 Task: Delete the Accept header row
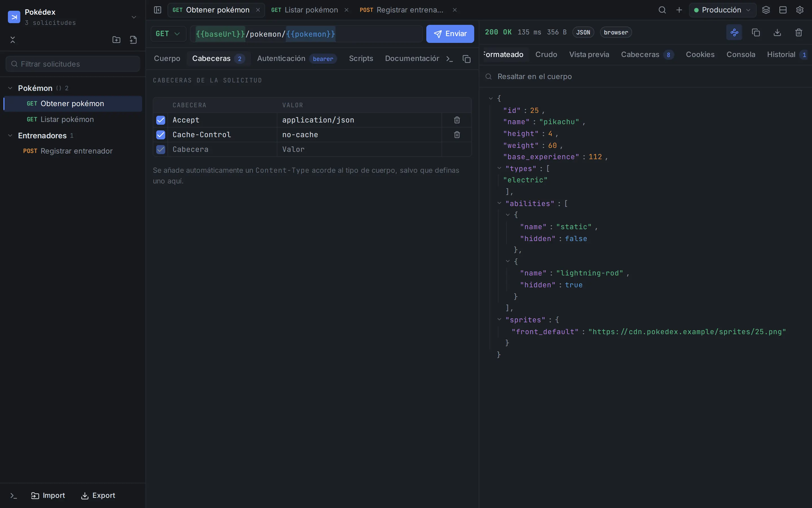[457, 120]
